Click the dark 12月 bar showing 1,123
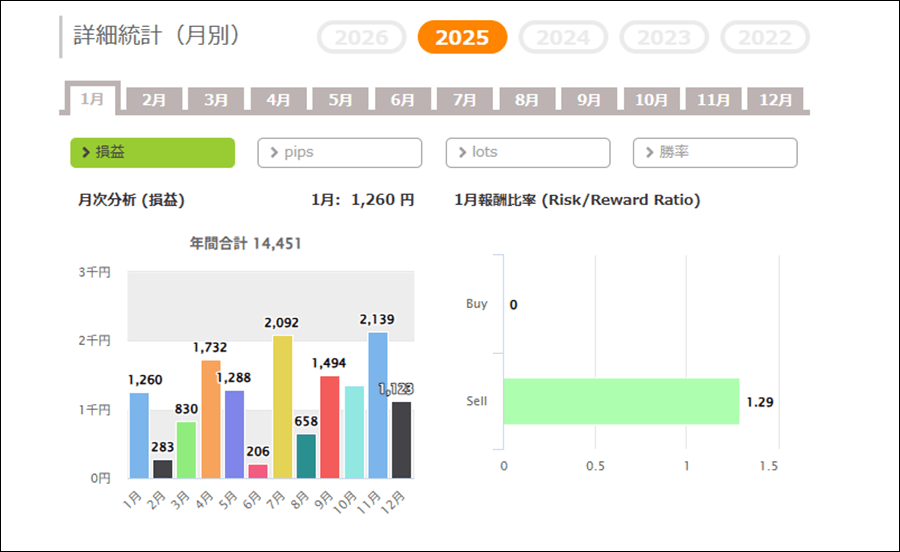This screenshot has height=552, width=900. (x=402, y=440)
